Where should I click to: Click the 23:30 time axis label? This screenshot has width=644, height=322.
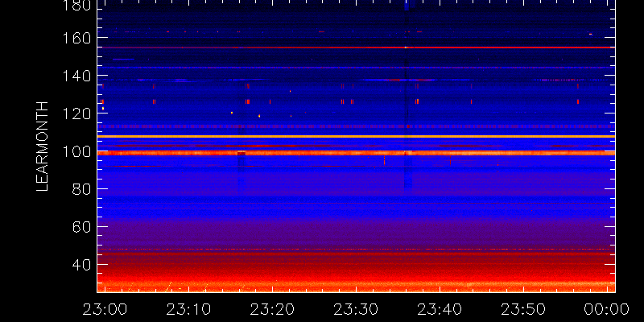[x=356, y=309]
